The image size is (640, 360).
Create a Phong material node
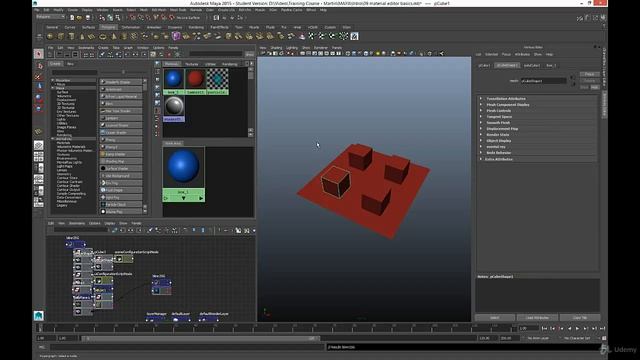coord(121,140)
